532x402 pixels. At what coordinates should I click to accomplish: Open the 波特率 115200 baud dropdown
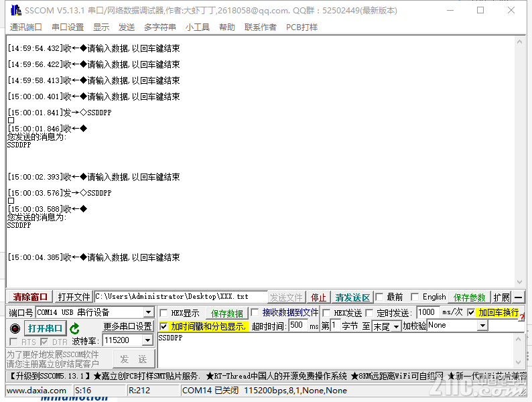coord(147,340)
